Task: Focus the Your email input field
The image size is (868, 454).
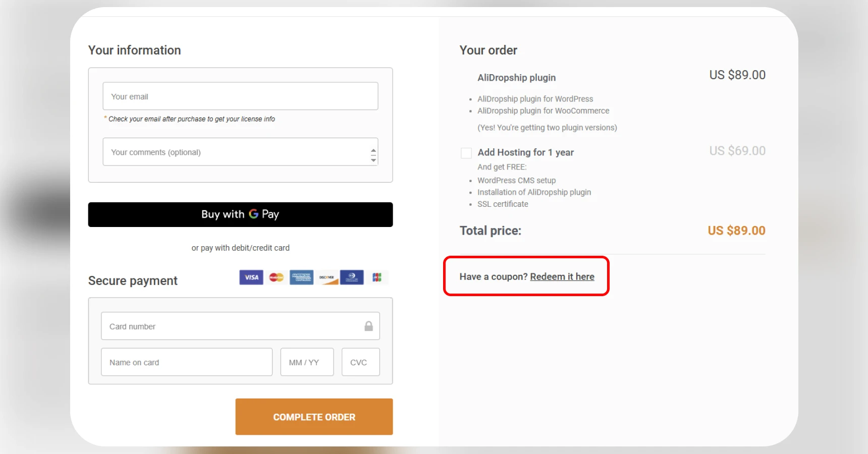Action: (240, 96)
